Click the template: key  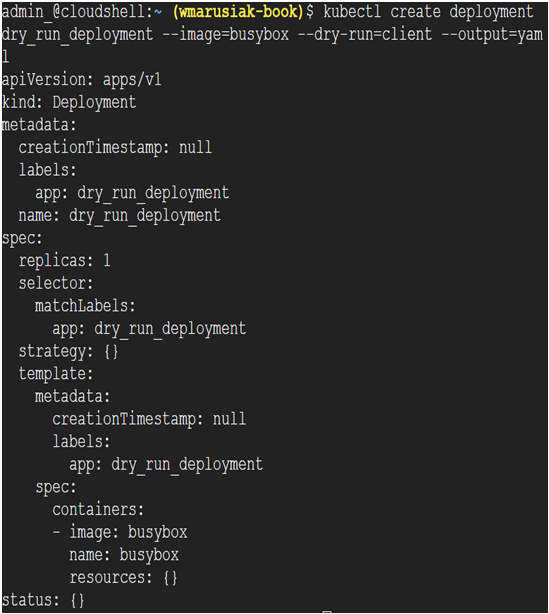pos(56,374)
